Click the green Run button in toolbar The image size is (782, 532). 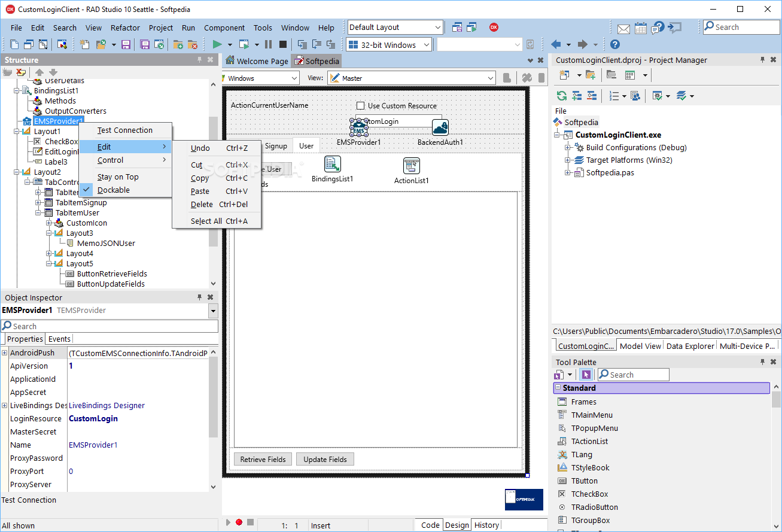click(x=217, y=44)
